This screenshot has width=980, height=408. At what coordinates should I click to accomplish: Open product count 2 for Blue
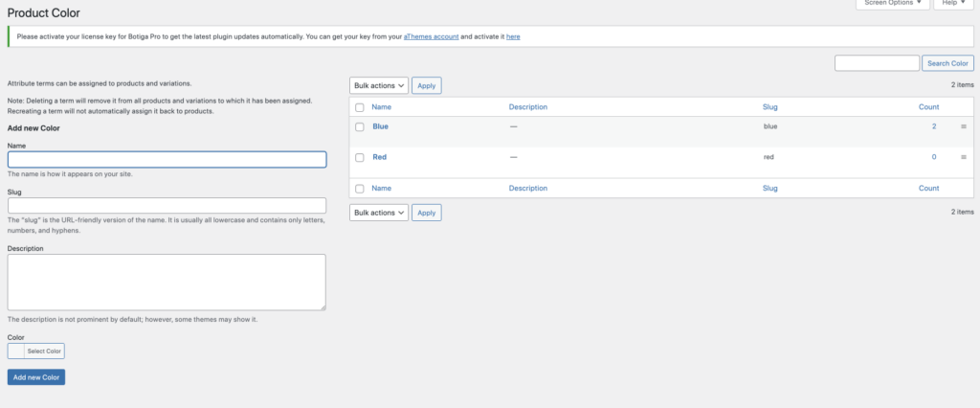click(934, 126)
